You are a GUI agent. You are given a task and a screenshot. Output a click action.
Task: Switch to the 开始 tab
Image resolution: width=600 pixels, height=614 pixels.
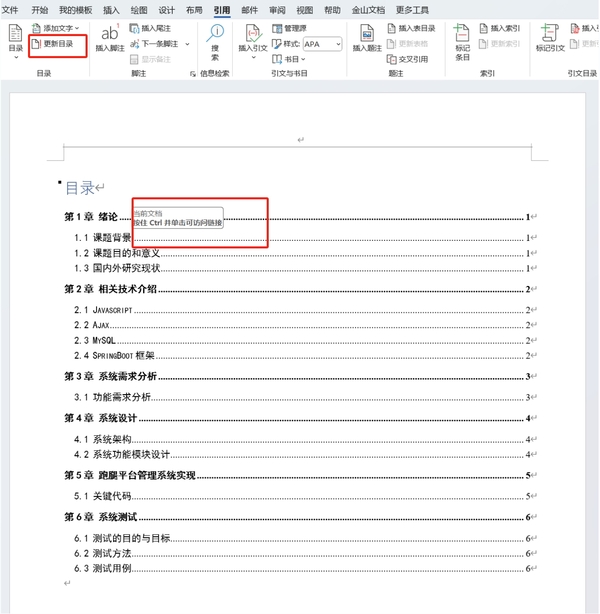pyautogui.click(x=40, y=10)
